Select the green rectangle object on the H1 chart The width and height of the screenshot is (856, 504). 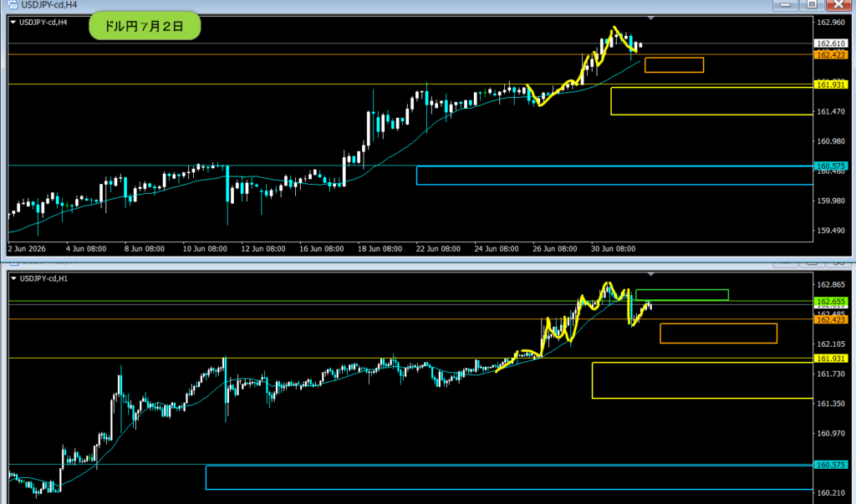tap(682, 295)
